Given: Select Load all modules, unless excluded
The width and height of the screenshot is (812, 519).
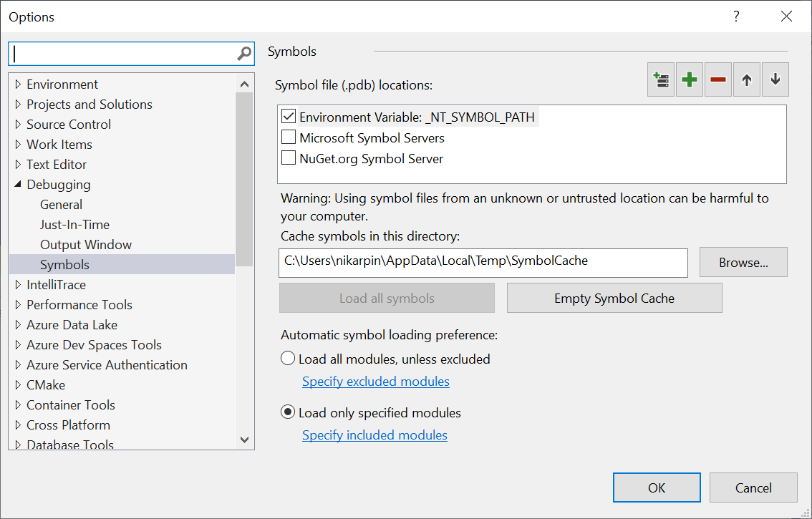Looking at the screenshot, I should (288, 359).
